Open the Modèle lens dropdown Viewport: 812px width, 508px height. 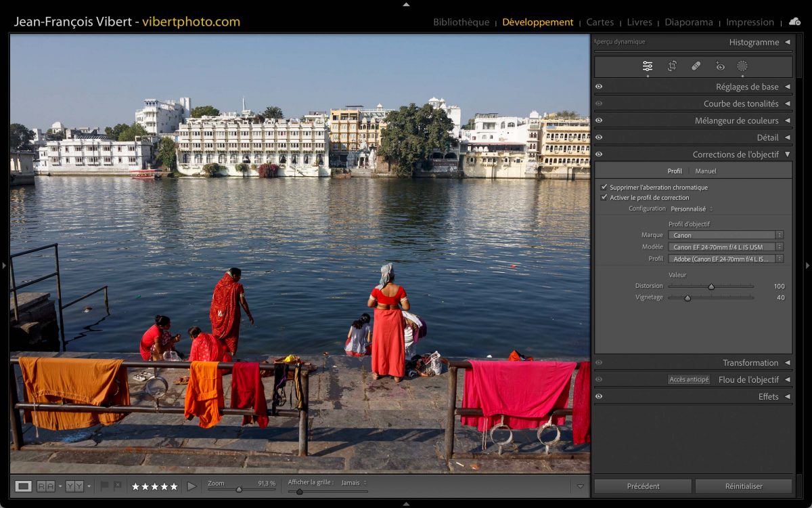click(725, 247)
